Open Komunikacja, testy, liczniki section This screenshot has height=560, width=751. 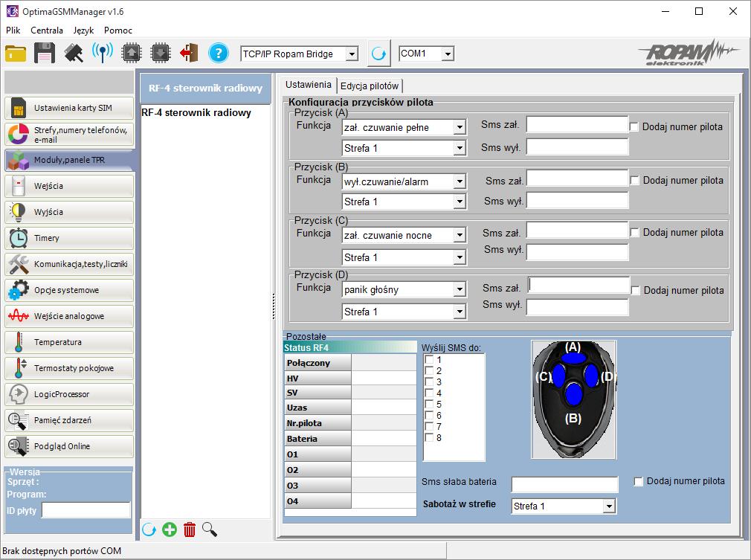[x=69, y=264]
